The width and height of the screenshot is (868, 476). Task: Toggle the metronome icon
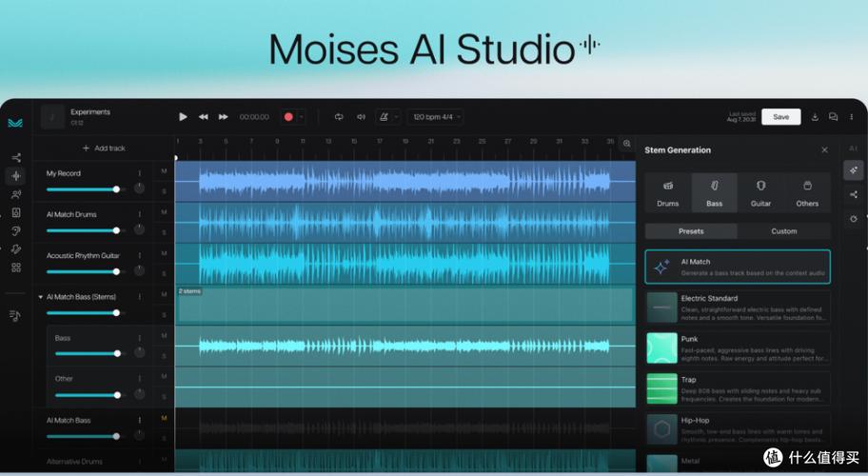[x=384, y=117]
